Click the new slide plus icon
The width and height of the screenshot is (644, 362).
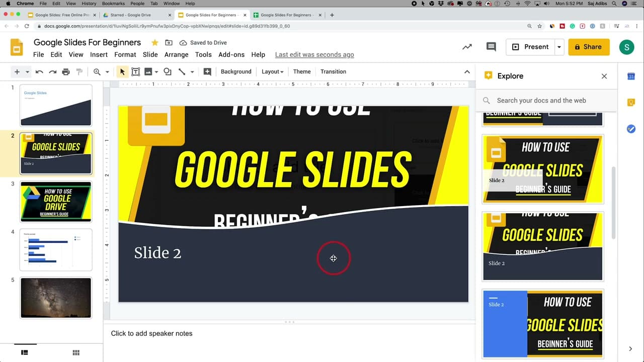point(17,72)
